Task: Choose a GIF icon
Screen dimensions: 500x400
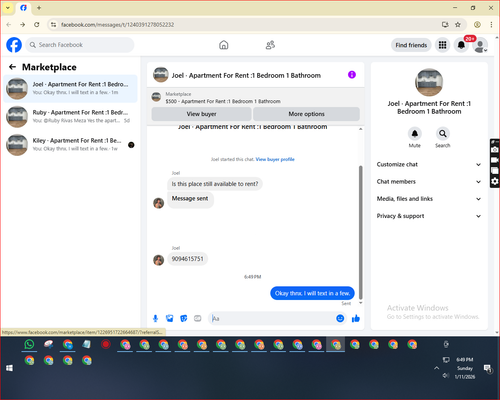Action: [198, 318]
